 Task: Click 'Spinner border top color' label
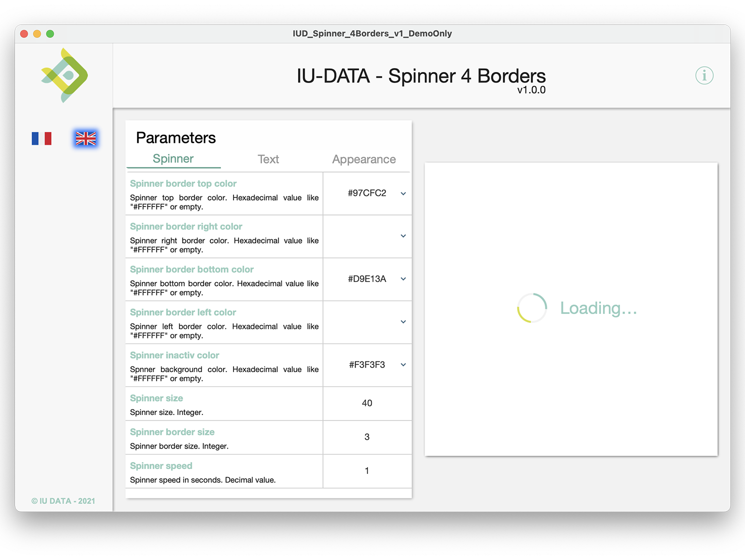click(x=183, y=183)
